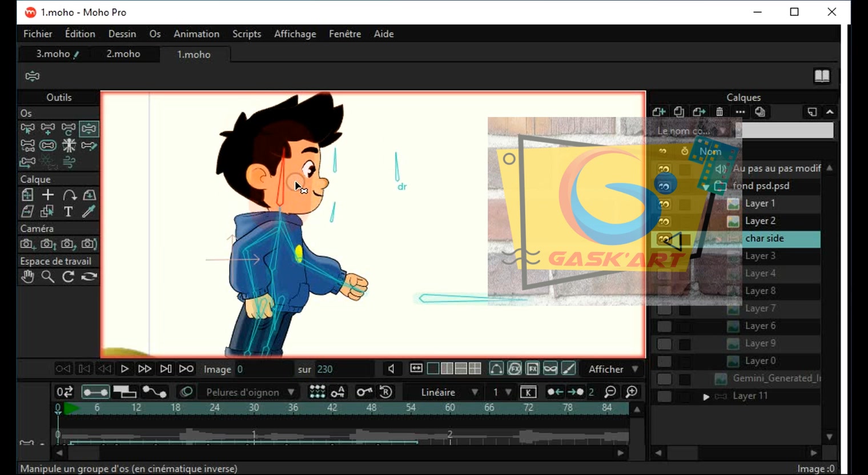Click the New Layer icon in Calques
Viewport: 868px width, 475px height.
point(659,112)
